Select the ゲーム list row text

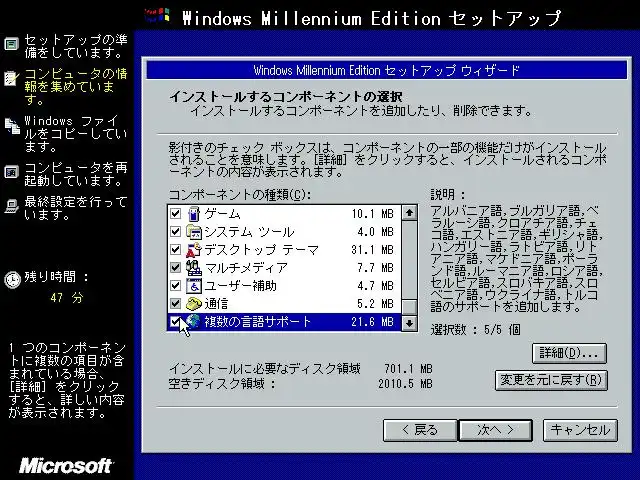pos(223,214)
